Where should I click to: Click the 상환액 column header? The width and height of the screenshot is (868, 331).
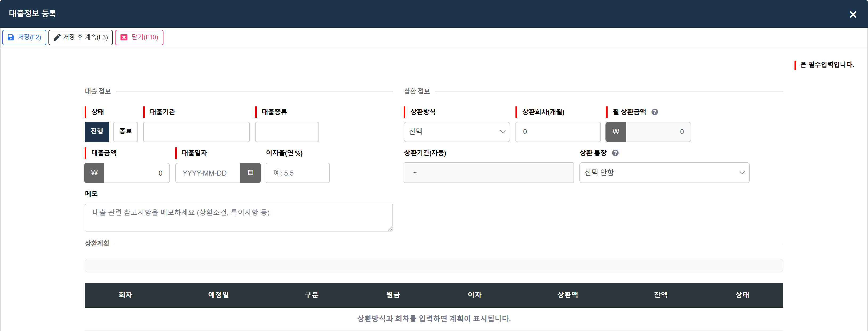[567, 295]
